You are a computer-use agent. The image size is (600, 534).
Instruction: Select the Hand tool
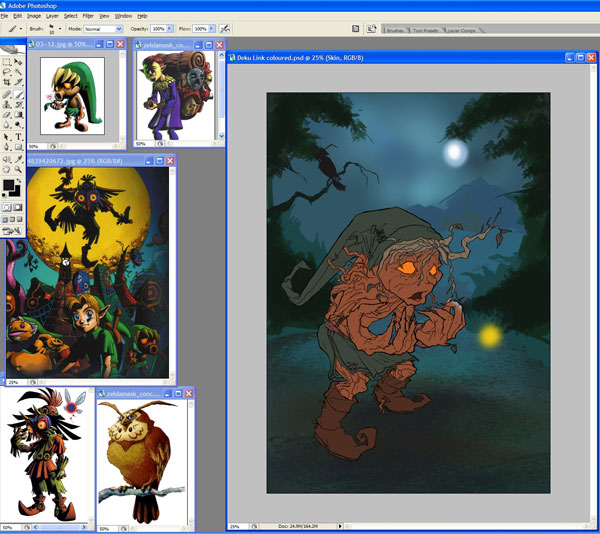tap(7, 169)
